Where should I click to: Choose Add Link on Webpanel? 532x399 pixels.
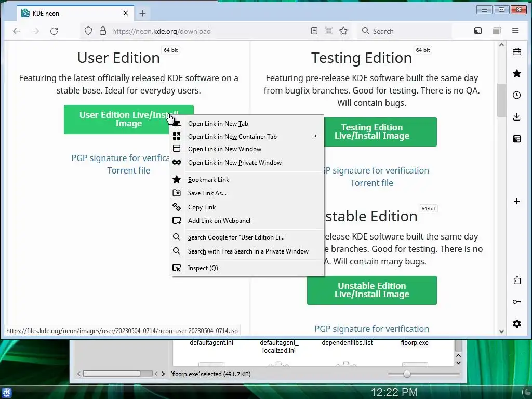coord(246,220)
